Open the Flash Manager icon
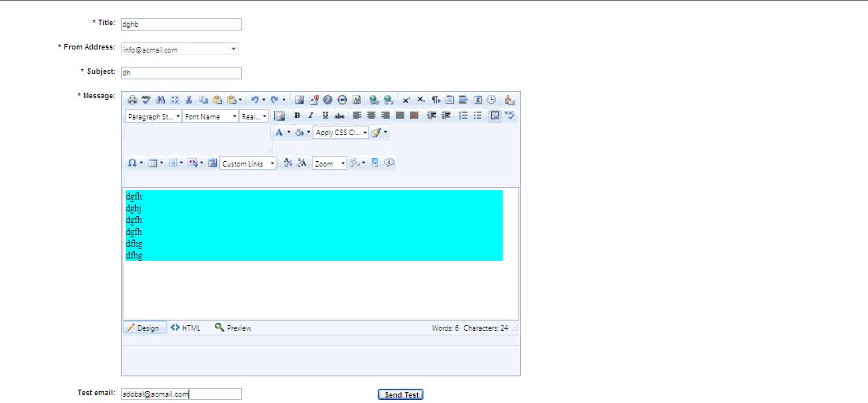This screenshot has height=403, width=868. [x=328, y=101]
